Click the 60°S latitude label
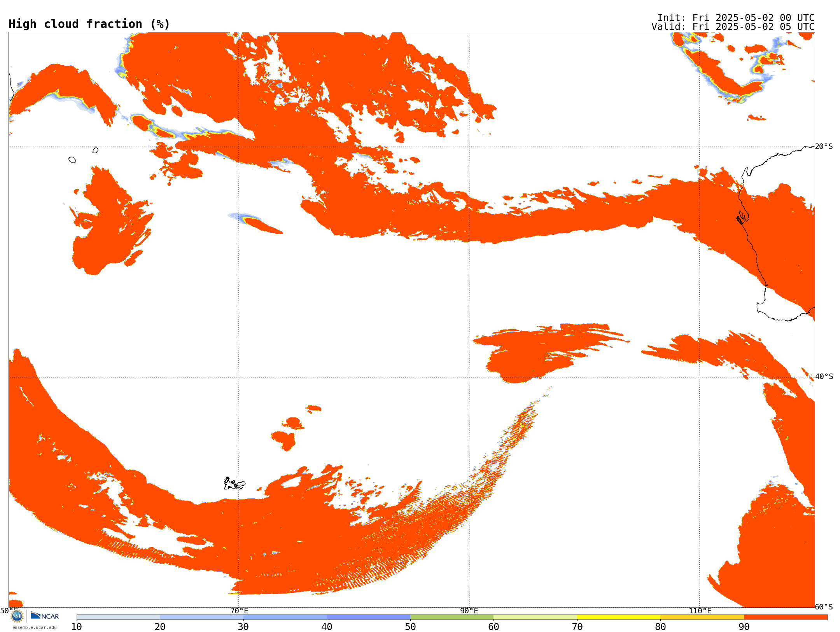 click(824, 607)
